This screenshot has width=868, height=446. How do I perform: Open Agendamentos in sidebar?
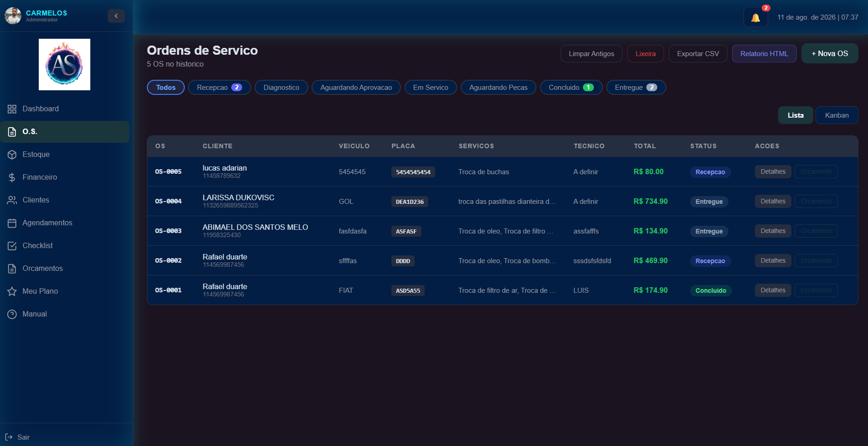tap(65, 223)
